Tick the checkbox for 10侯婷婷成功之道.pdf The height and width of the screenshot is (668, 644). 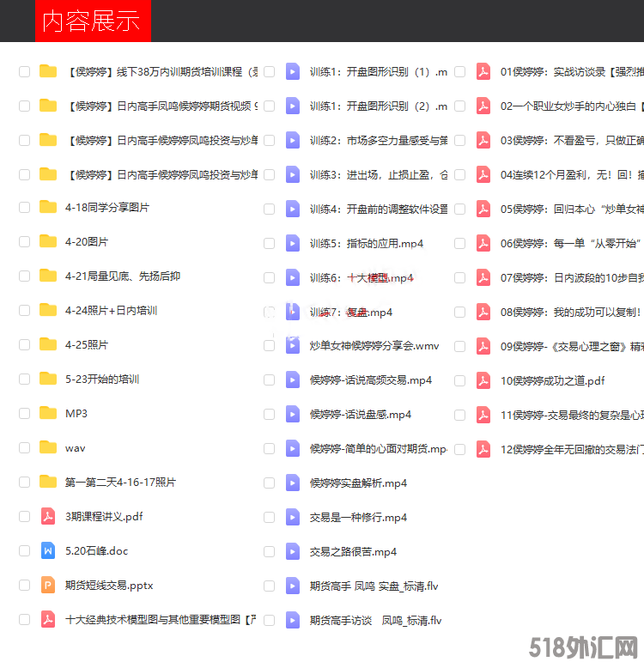coord(460,381)
